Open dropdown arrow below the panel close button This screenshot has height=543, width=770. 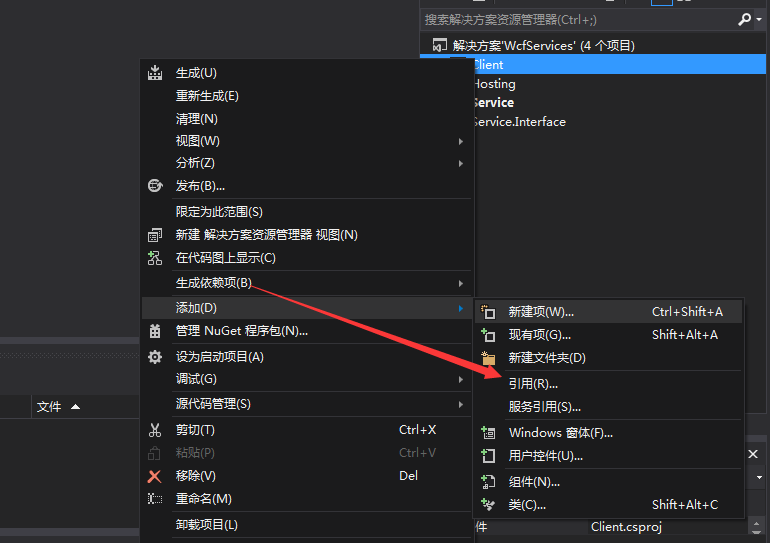(759, 477)
